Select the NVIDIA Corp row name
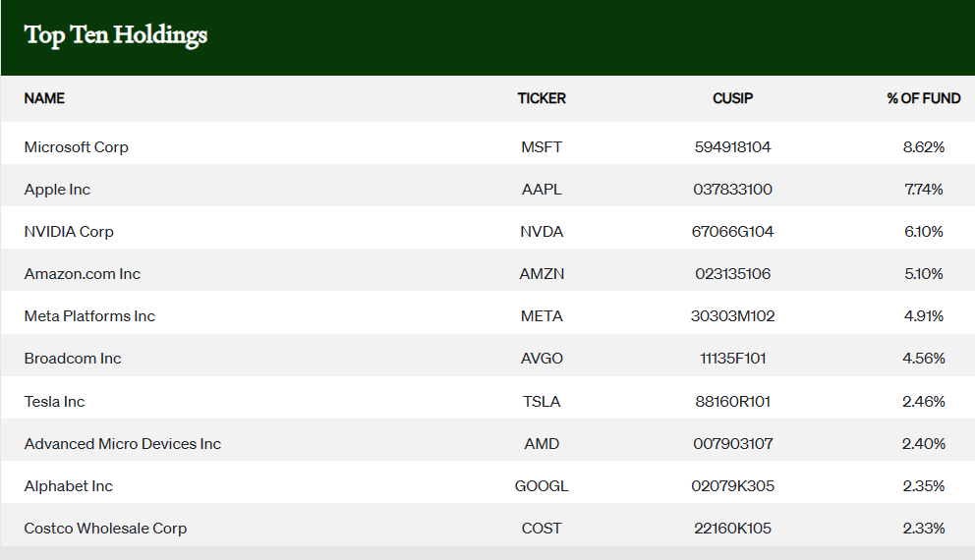The height and width of the screenshot is (560, 975). click(x=69, y=232)
